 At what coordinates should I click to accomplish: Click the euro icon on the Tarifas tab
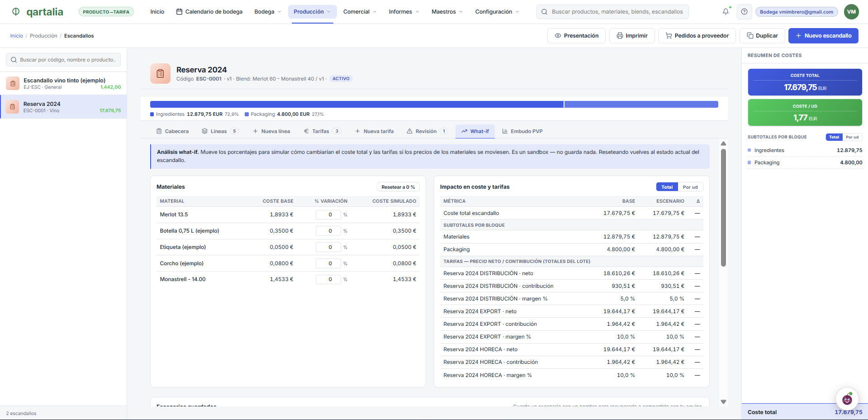pyautogui.click(x=306, y=131)
